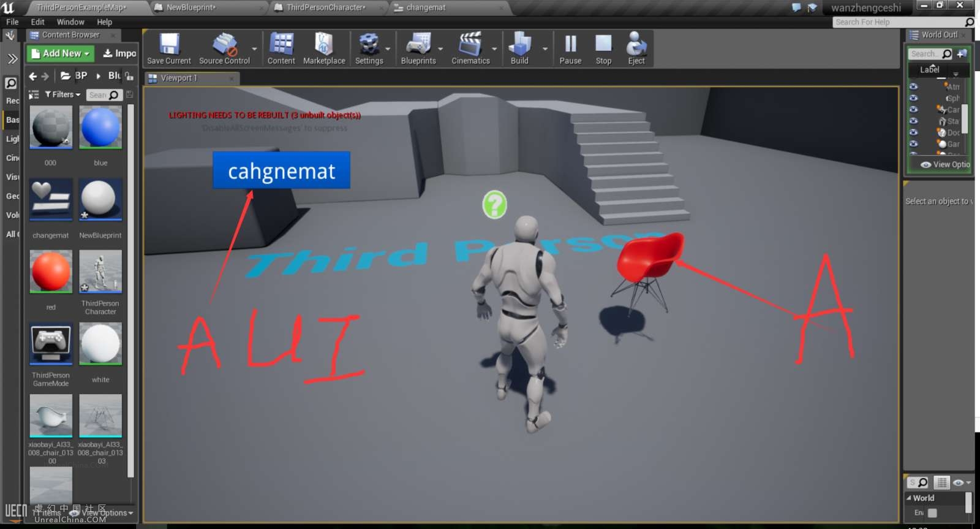Toggle visibility of the Sta outliner row
This screenshot has height=529, width=980.
coord(913,121)
